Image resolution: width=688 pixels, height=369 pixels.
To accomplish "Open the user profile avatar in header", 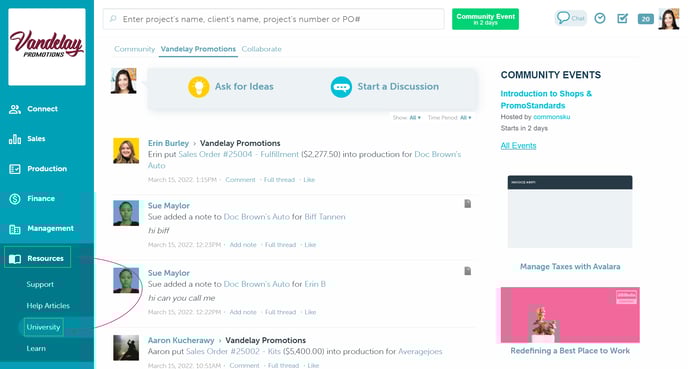I will 669,19.
